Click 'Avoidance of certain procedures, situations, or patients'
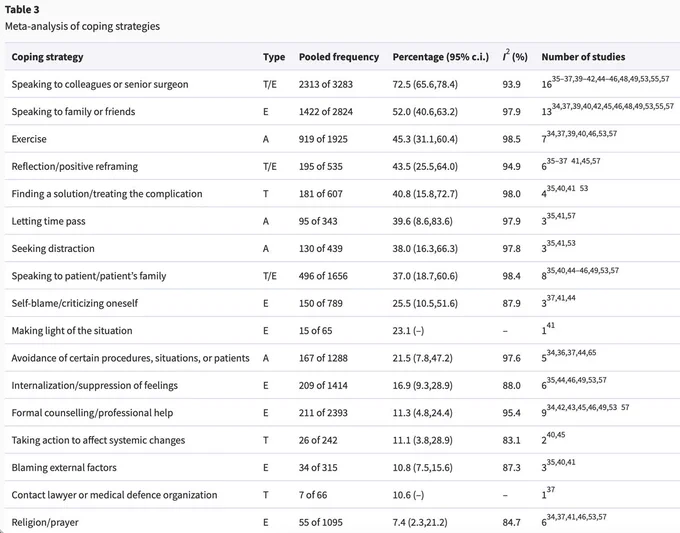This screenshot has width=680, height=533. click(x=131, y=358)
